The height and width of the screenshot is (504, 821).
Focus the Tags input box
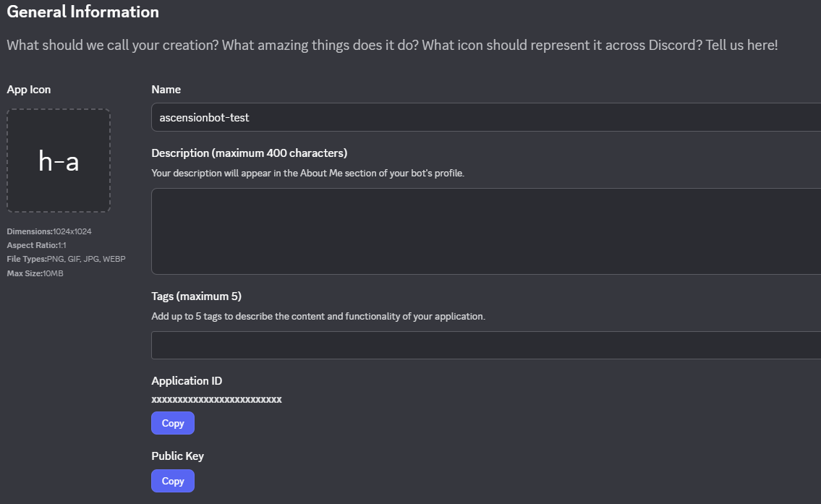[485, 346]
